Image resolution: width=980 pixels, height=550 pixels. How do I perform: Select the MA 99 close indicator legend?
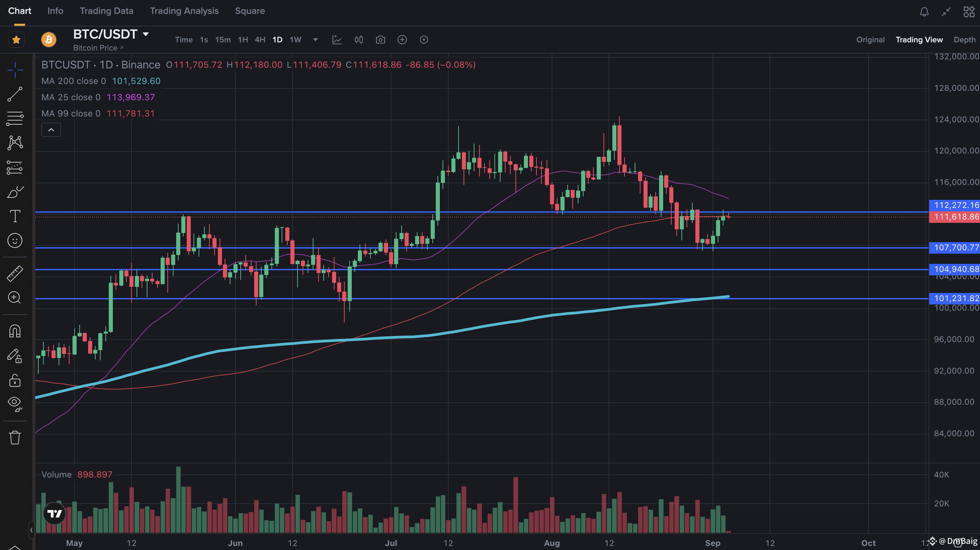point(98,114)
